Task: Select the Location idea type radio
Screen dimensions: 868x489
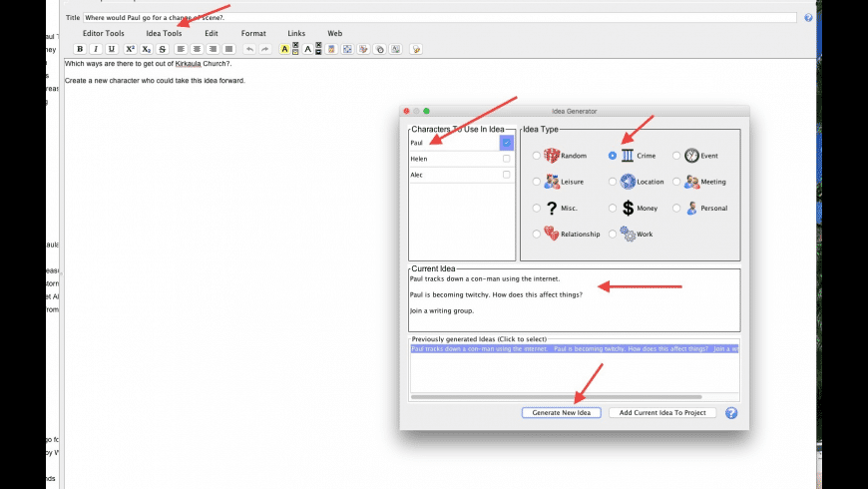Action: pyautogui.click(x=613, y=182)
